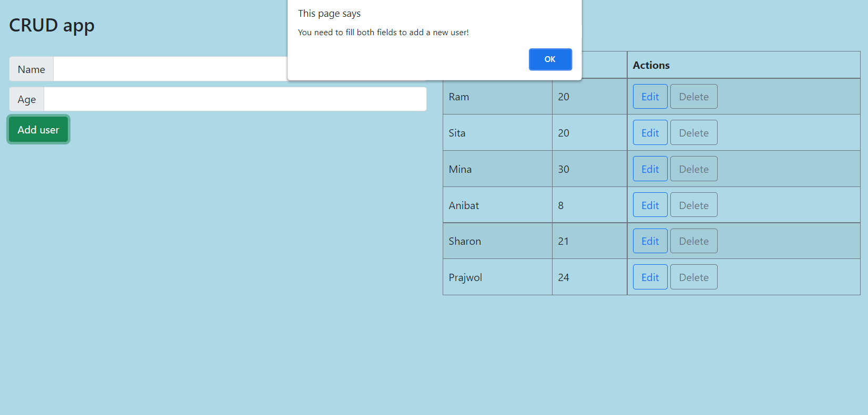Edit the user Anibat
Screen dimensions: 868x415
(x=650, y=205)
